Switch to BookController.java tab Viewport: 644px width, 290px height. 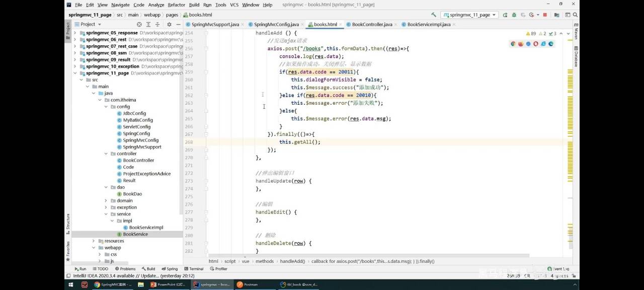(372, 24)
